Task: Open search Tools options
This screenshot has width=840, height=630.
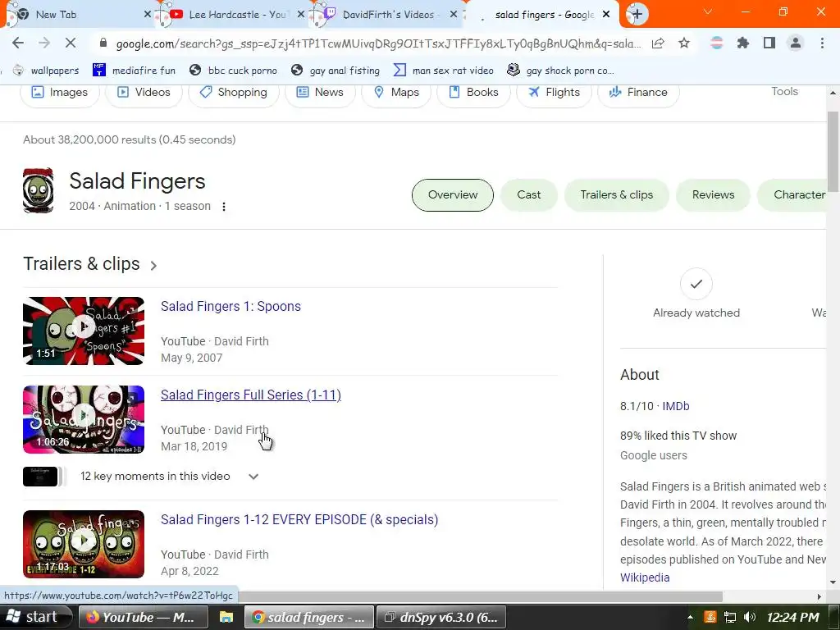Action: pos(784,92)
